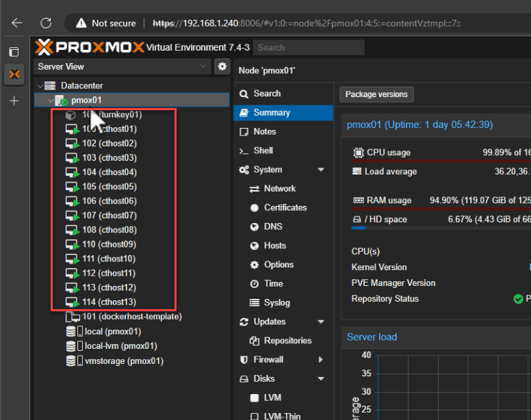This screenshot has height=420, width=531.
Task: Open the Network menu item
Action: click(x=280, y=189)
